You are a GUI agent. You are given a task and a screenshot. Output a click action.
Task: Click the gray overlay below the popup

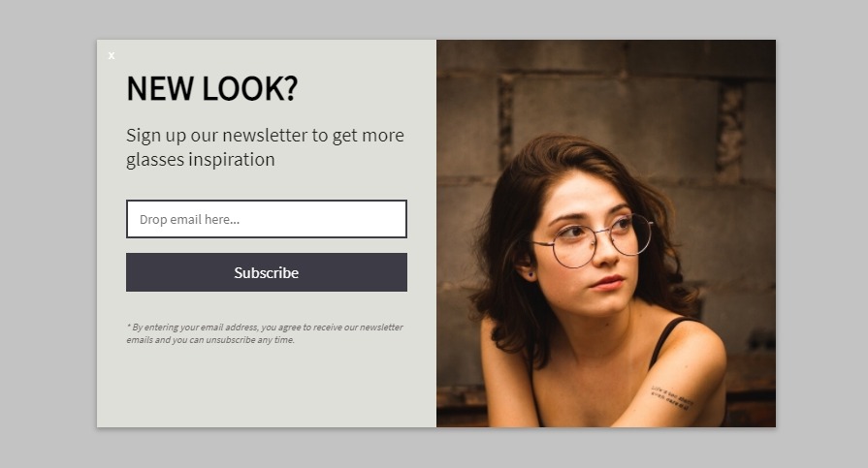click(x=434, y=448)
